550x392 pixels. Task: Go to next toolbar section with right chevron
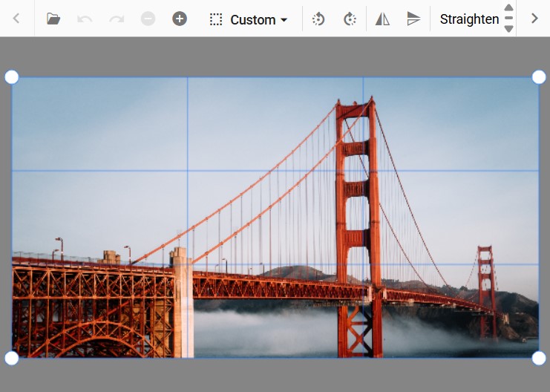[x=534, y=19]
